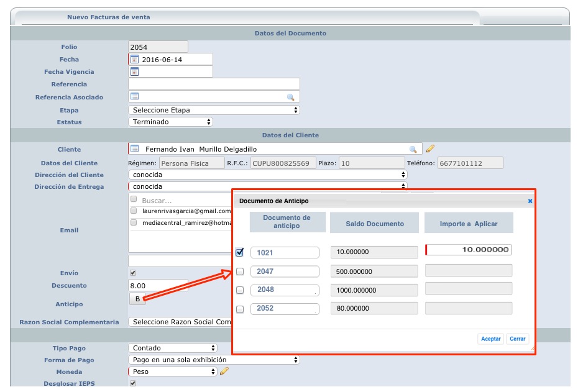583x392 pixels.
Task: Open the Seleccione Etapa dropdown
Action: click(214, 110)
